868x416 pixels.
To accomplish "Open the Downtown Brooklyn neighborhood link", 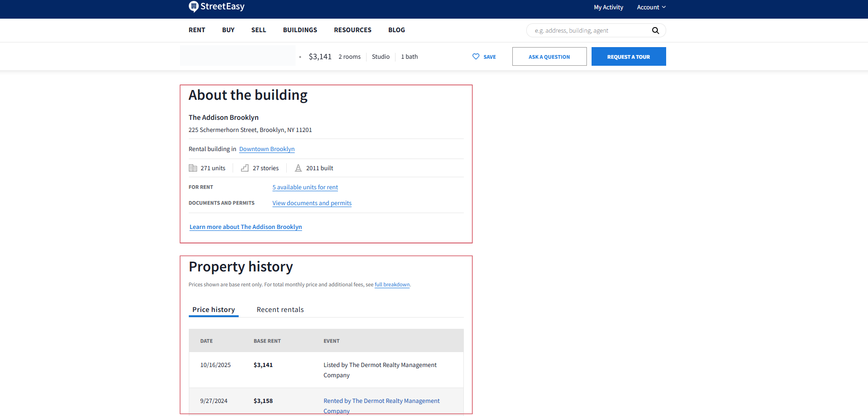I will click(267, 149).
